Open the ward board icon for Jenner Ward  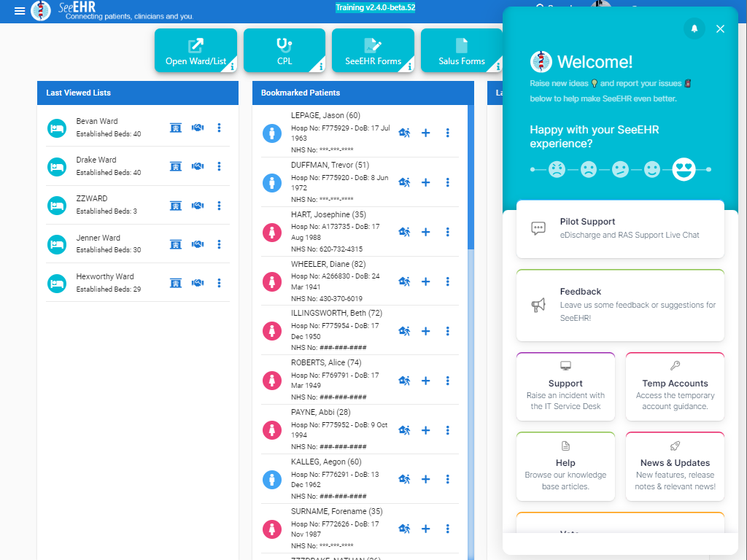pyautogui.click(x=176, y=244)
